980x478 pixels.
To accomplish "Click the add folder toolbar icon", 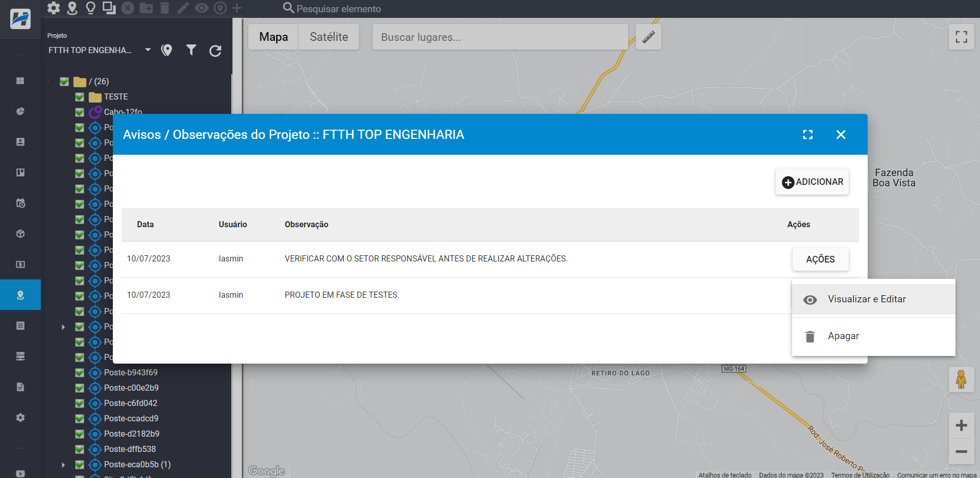I will click(x=146, y=8).
